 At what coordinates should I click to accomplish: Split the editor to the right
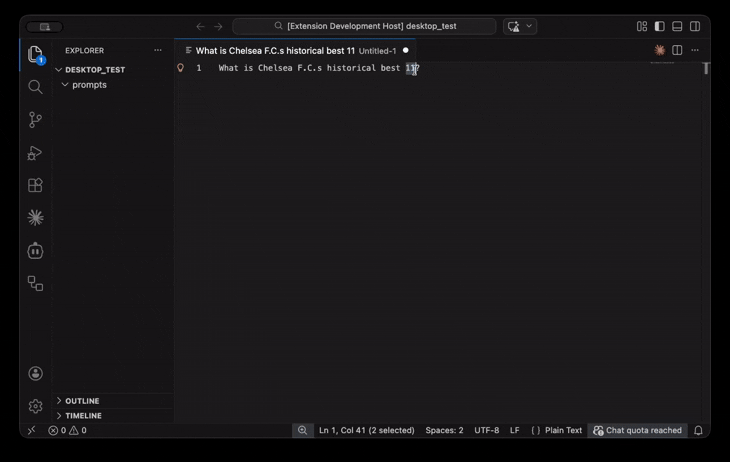pos(677,50)
